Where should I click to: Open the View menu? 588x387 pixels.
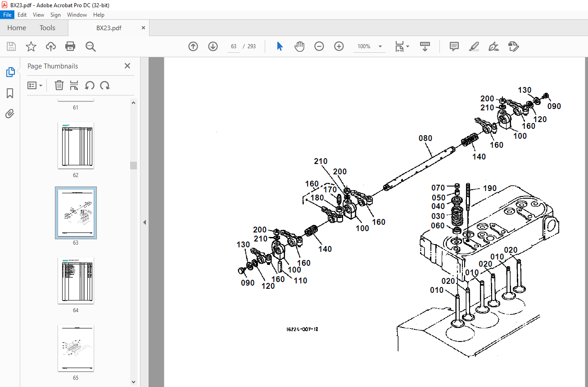click(39, 15)
